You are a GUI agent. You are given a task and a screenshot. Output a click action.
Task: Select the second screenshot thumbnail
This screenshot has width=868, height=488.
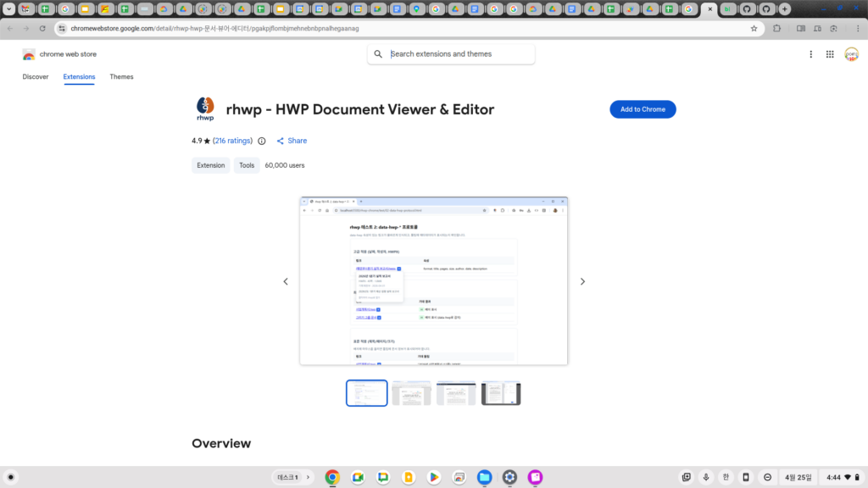click(411, 393)
